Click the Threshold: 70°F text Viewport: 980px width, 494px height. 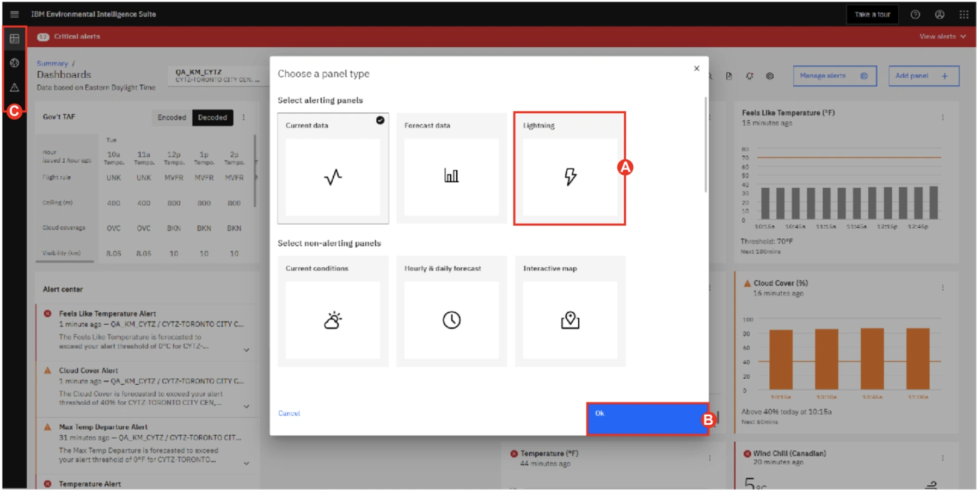pos(767,241)
